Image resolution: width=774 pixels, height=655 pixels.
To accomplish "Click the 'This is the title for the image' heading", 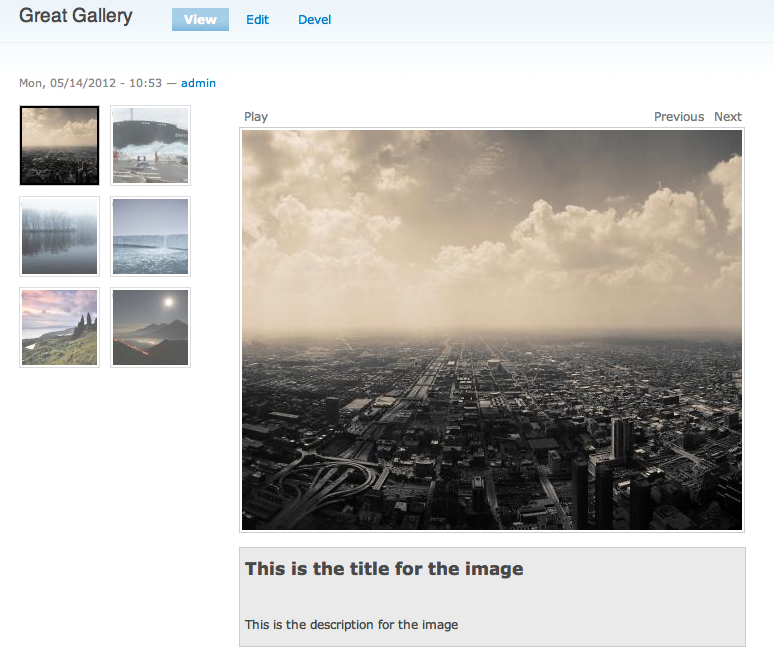I will click(x=384, y=569).
